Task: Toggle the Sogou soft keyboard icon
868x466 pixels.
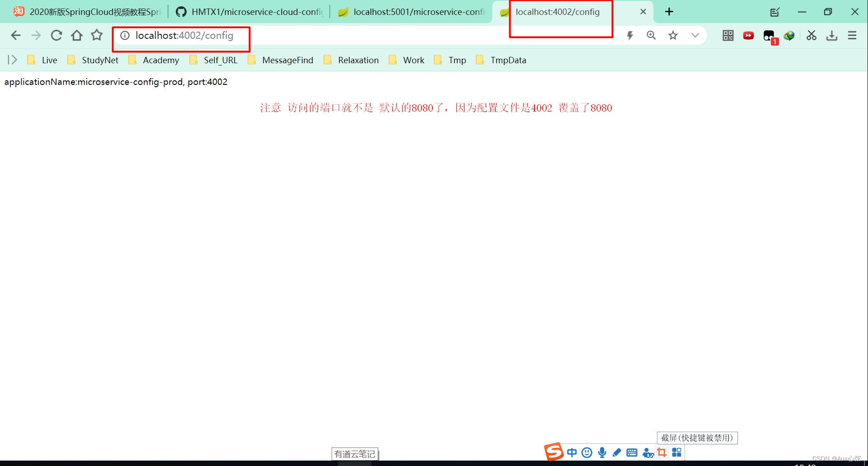Action: pyautogui.click(x=632, y=452)
